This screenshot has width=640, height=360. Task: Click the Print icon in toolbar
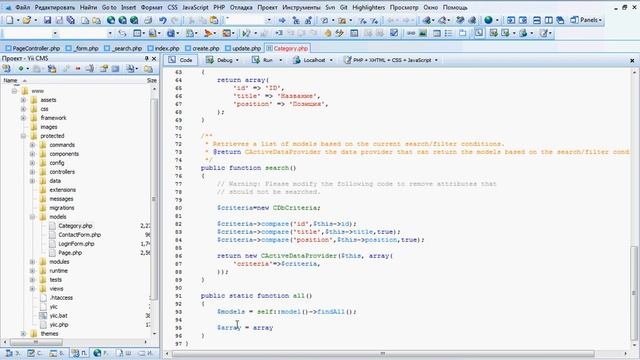pos(148,20)
